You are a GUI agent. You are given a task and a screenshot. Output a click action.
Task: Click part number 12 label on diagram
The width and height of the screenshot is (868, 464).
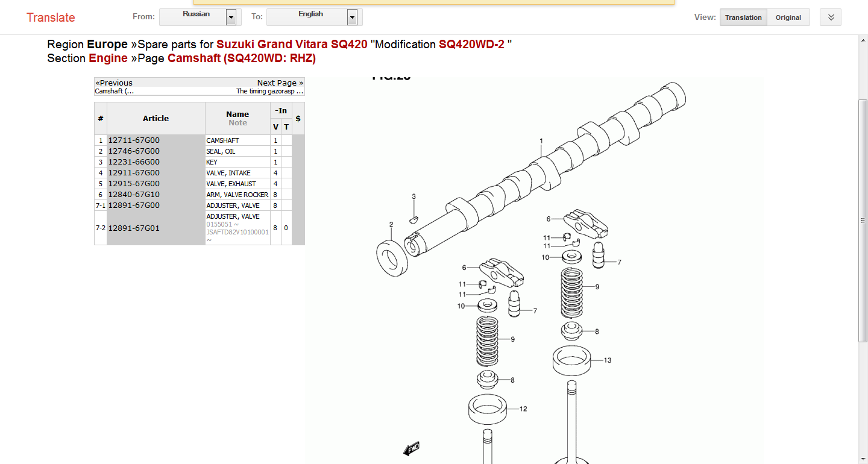point(523,409)
